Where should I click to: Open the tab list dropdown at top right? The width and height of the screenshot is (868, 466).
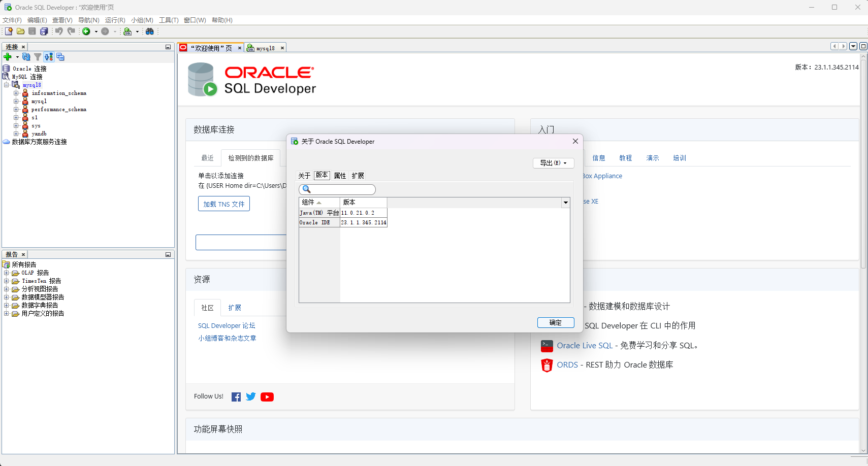pyautogui.click(x=853, y=46)
